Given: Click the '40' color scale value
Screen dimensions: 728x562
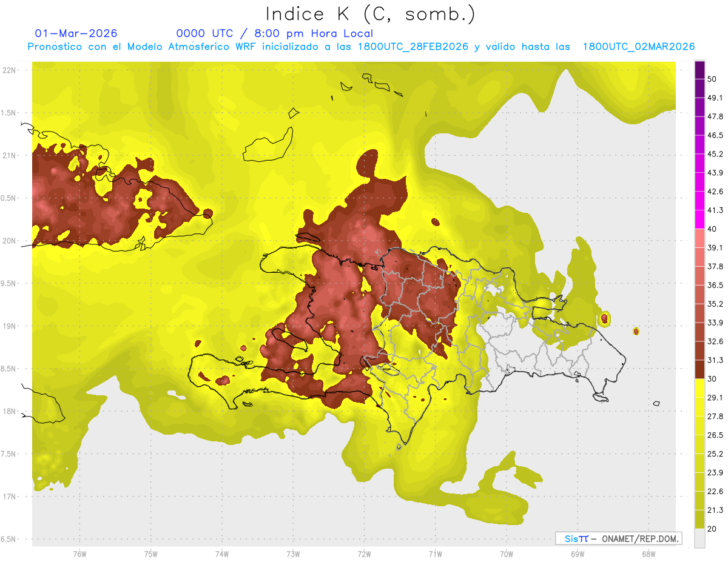Looking at the screenshot, I should [x=712, y=229].
